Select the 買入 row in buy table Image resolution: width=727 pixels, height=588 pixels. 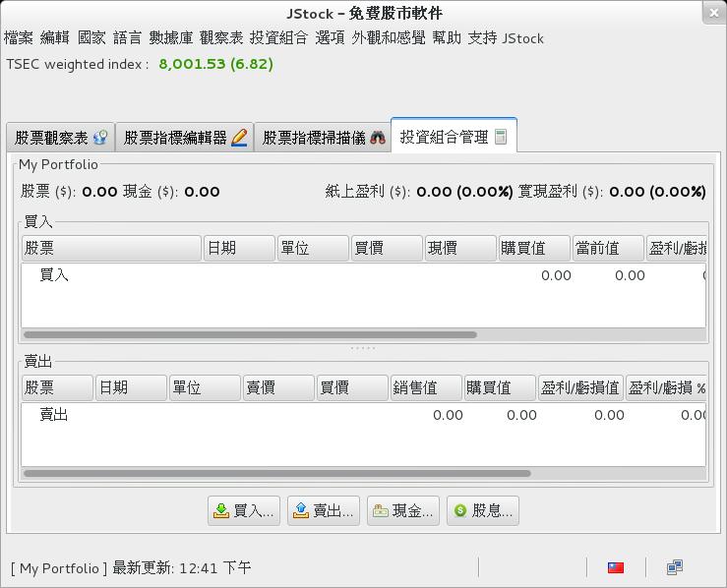coord(364,275)
